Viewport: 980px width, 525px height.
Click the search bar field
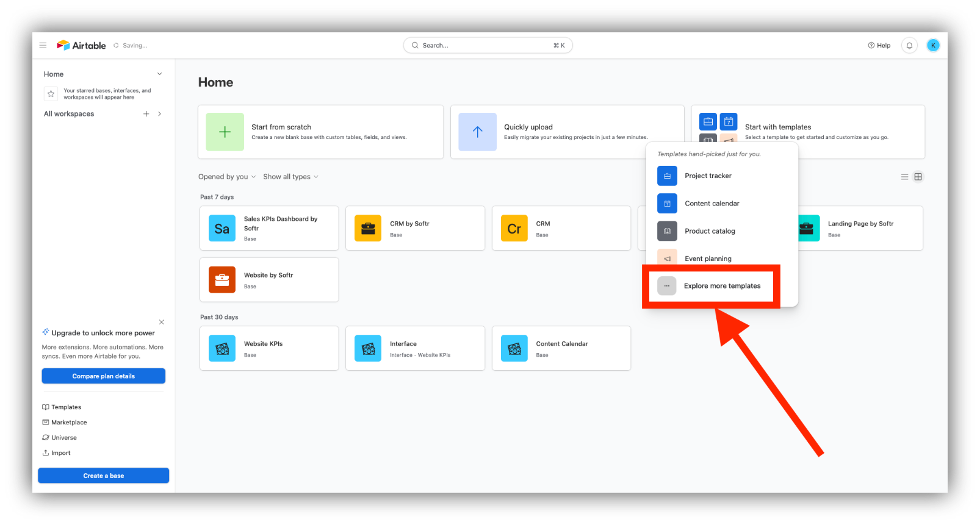[488, 45]
